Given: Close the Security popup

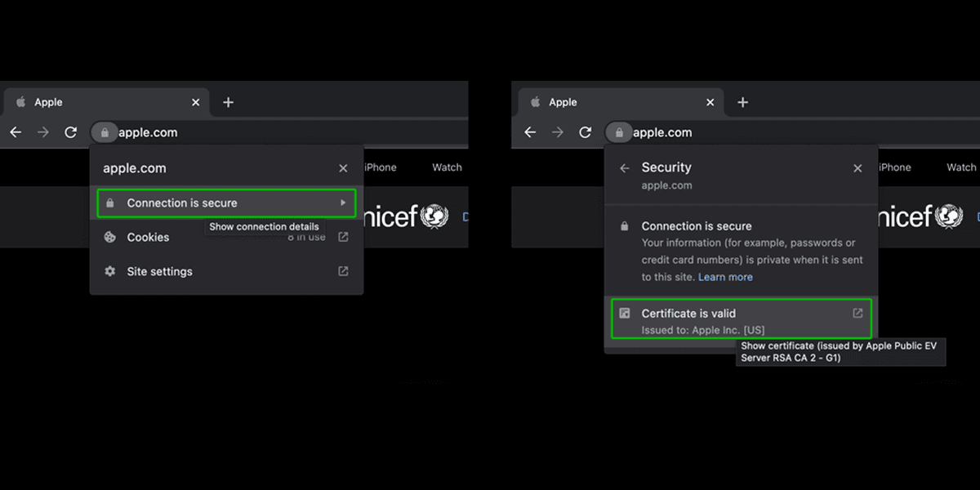Looking at the screenshot, I should click(x=857, y=168).
